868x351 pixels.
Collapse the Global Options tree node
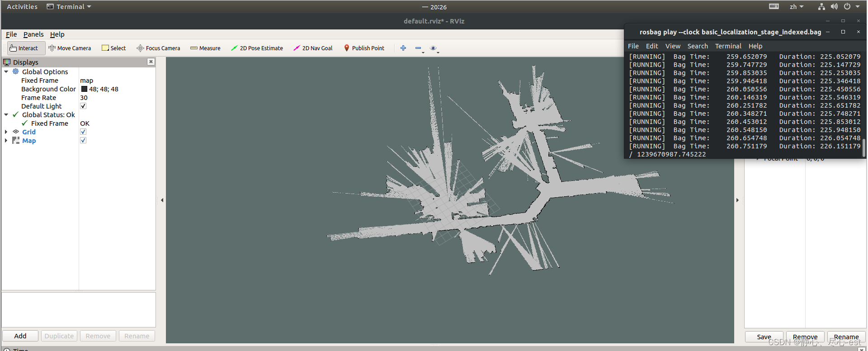[x=6, y=71]
